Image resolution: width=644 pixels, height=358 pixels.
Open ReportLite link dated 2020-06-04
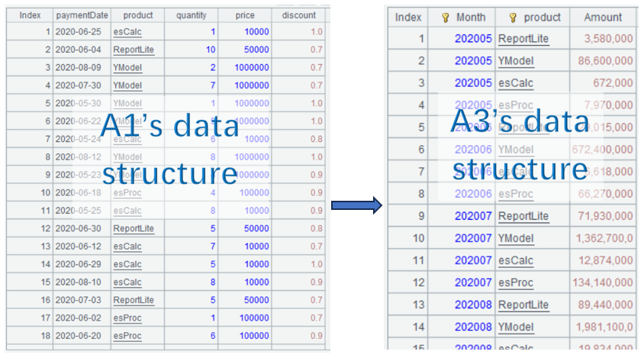(x=133, y=50)
